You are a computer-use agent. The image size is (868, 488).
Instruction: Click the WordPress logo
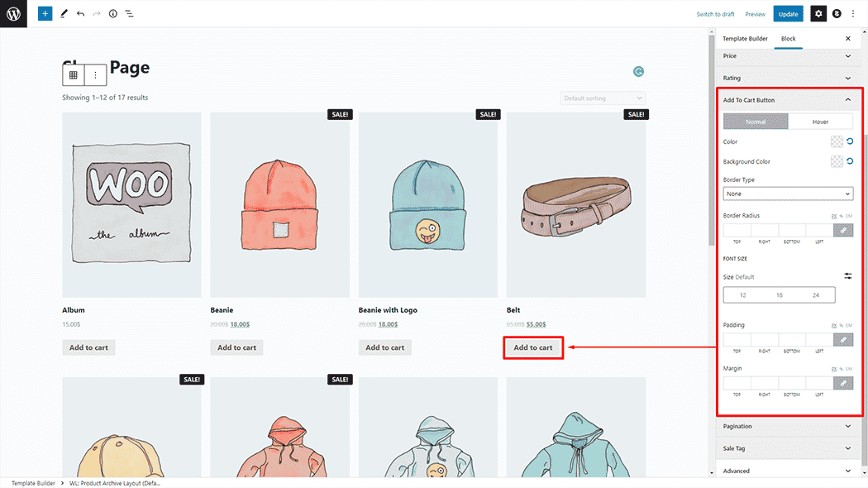click(13, 14)
